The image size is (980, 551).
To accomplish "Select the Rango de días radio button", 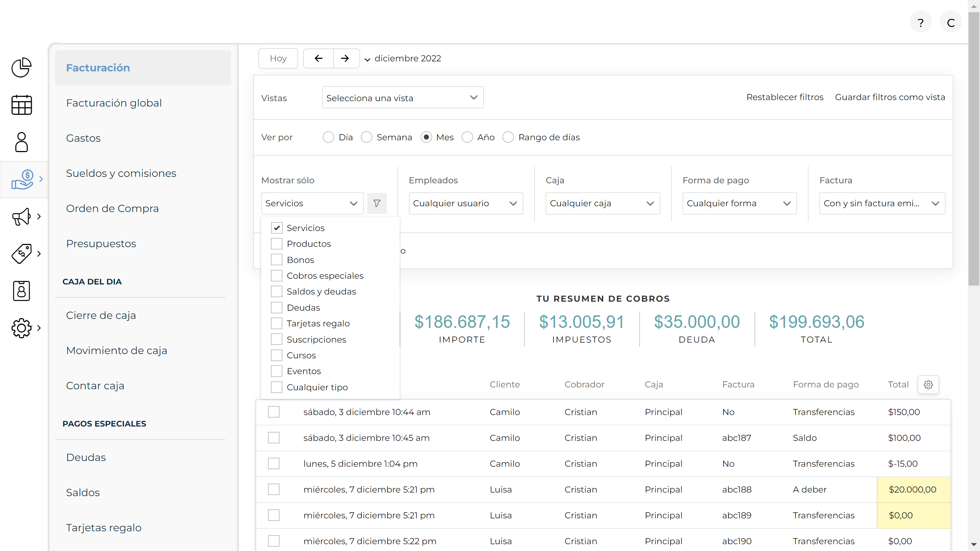I will point(508,137).
